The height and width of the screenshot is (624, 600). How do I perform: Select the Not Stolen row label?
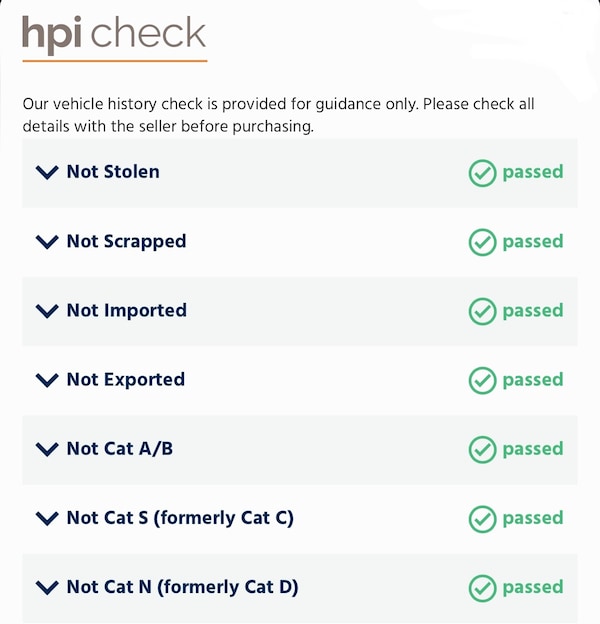click(113, 172)
